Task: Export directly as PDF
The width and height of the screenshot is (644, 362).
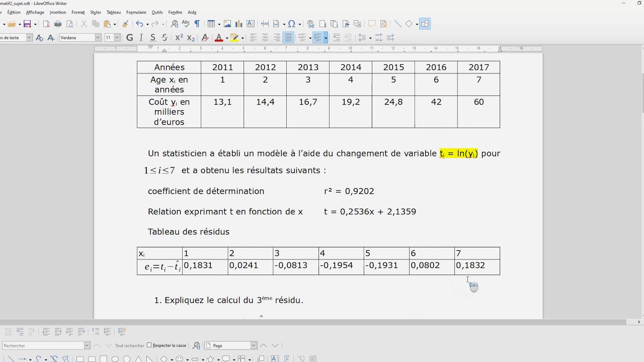Action: pyautogui.click(x=46, y=24)
